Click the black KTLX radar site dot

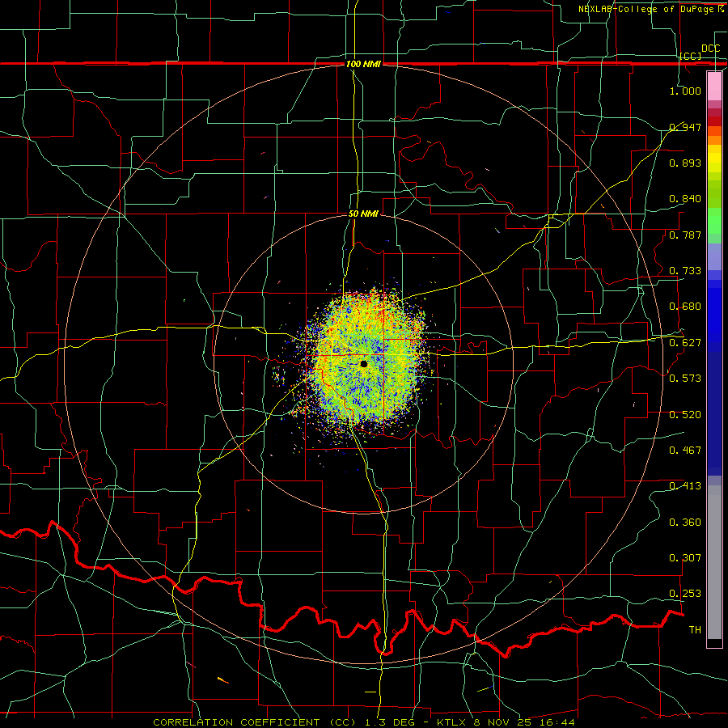(x=363, y=364)
